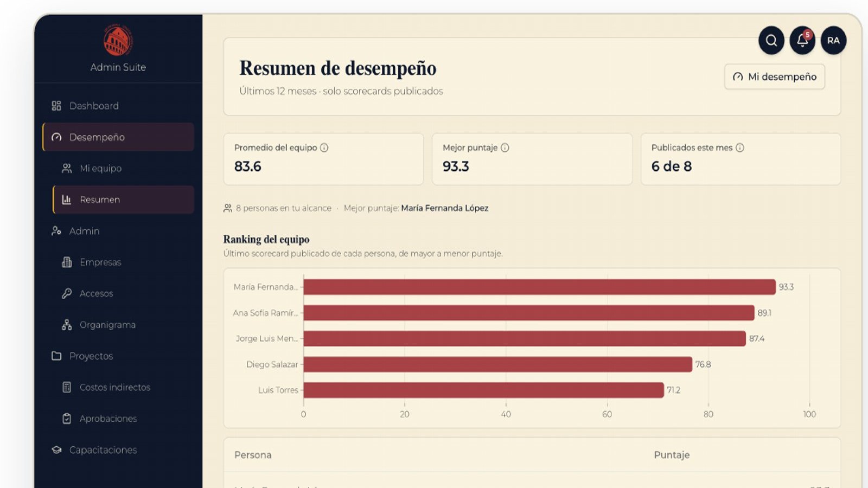Open Mi equipo sidebar item
This screenshot has height=488, width=868.
[x=123, y=168]
